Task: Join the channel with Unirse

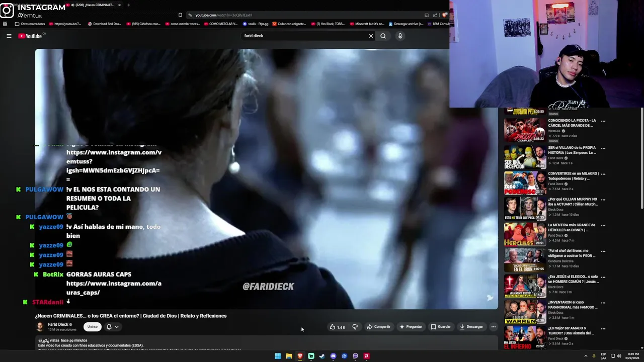Action: [x=93, y=327]
